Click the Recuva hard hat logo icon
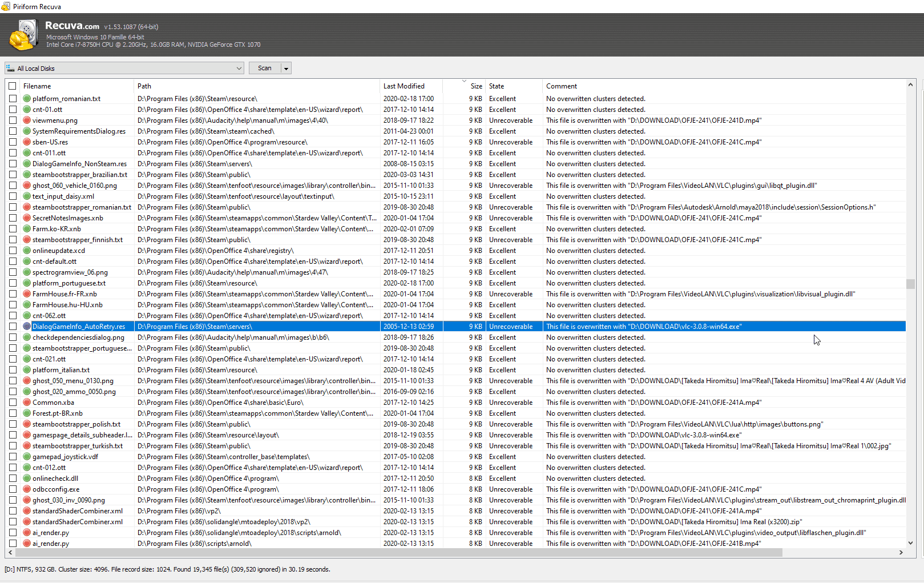Screen dimensions: 924x583 pyautogui.click(x=23, y=35)
